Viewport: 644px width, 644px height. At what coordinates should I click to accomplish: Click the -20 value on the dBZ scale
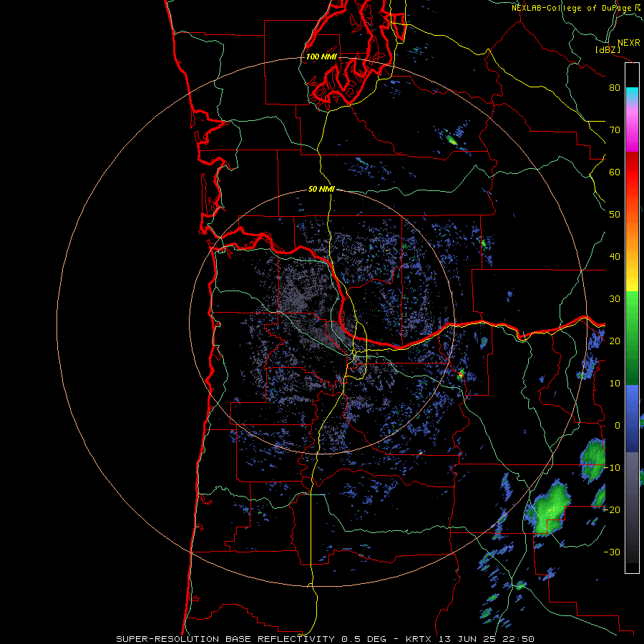click(612, 510)
